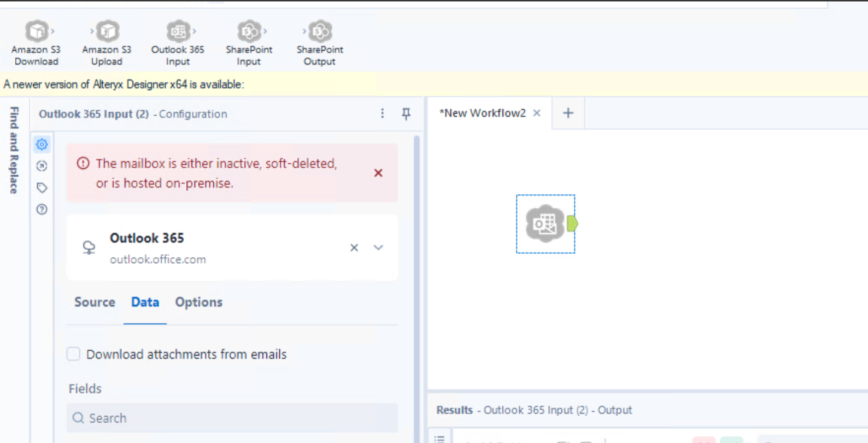This screenshot has height=443, width=868.
Task: Choose the SharePoint Output tool
Action: click(x=320, y=43)
